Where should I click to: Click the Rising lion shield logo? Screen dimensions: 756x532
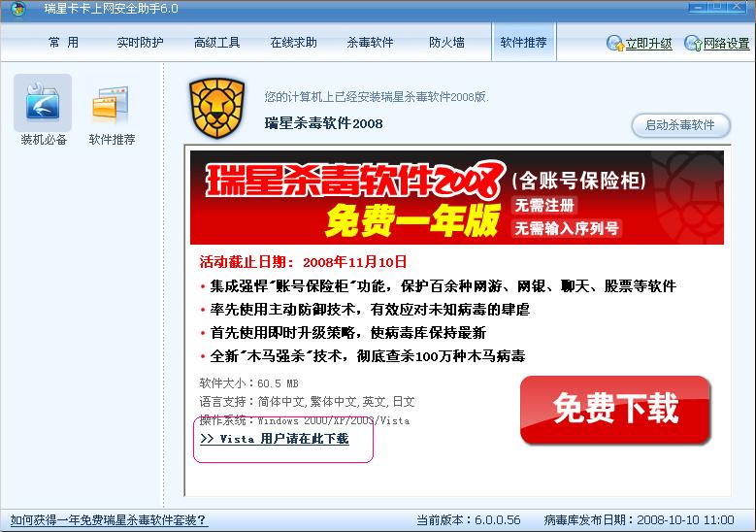217,109
